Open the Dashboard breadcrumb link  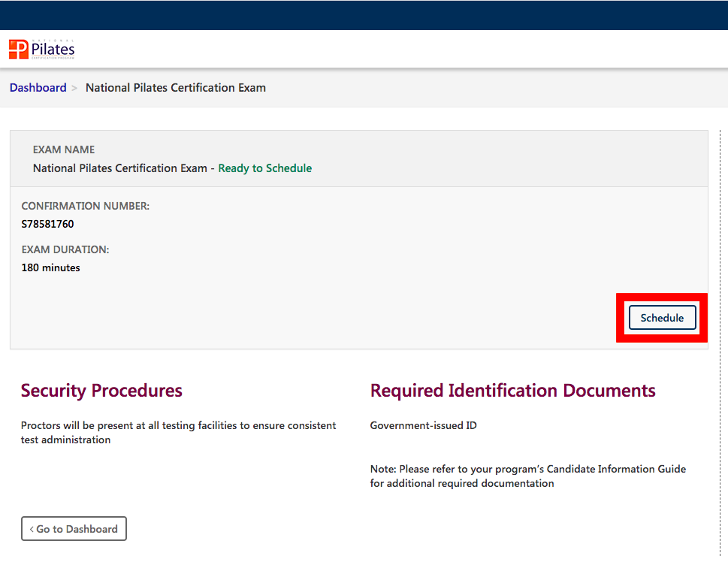(x=38, y=88)
